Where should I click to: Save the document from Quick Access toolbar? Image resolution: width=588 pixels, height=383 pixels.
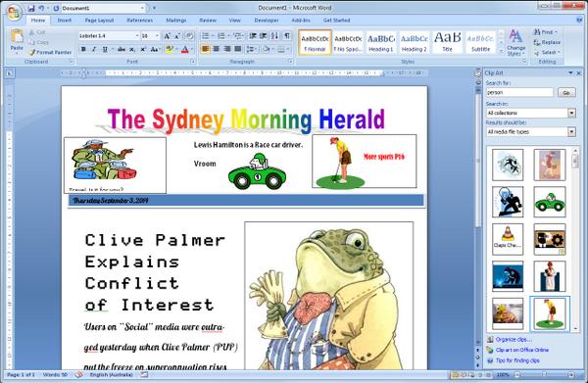click(x=31, y=8)
